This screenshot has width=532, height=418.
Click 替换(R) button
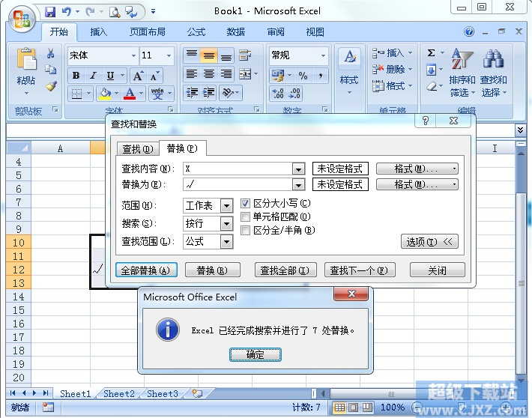pos(212,270)
